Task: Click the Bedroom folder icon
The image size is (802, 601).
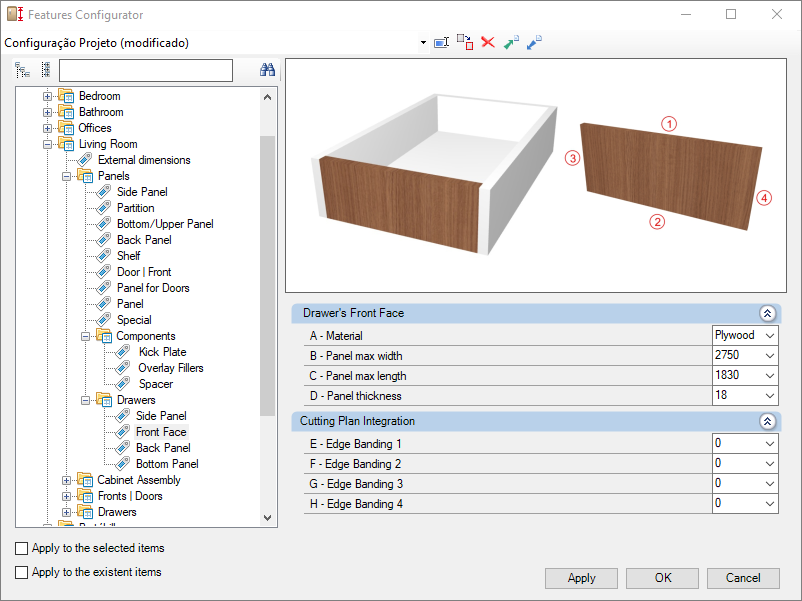Action: [x=66, y=96]
